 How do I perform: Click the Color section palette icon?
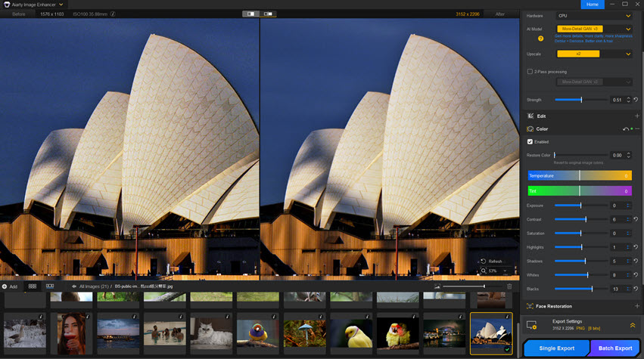point(530,128)
